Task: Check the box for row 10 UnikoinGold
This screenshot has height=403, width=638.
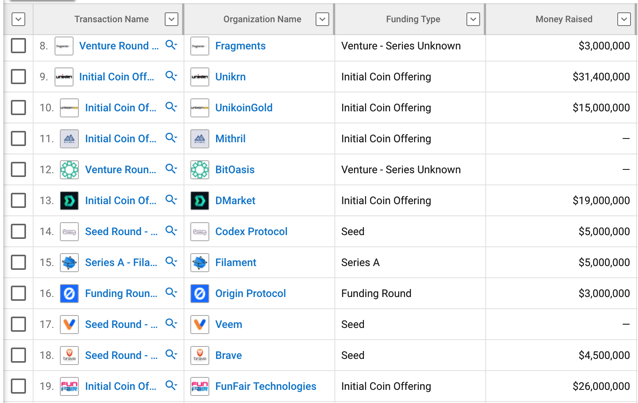Action: (x=18, y=107)
